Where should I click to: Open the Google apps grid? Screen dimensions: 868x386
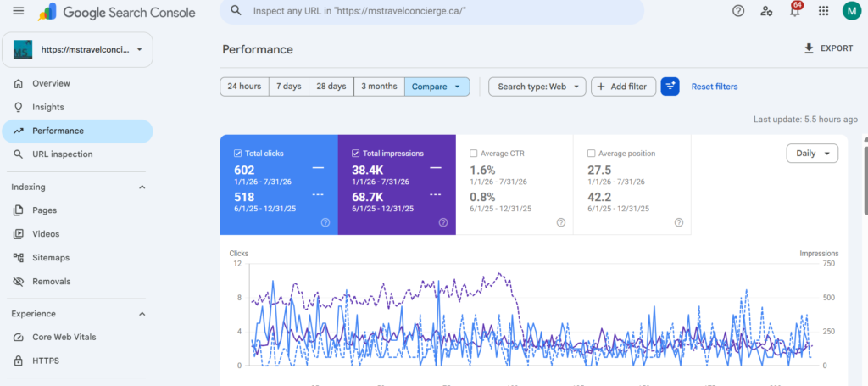pos(823,10)
